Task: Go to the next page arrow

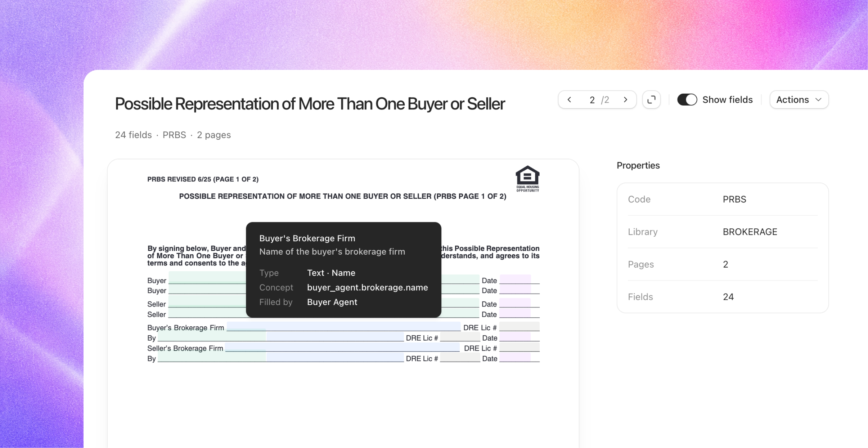Action: (x=625, y=100)
